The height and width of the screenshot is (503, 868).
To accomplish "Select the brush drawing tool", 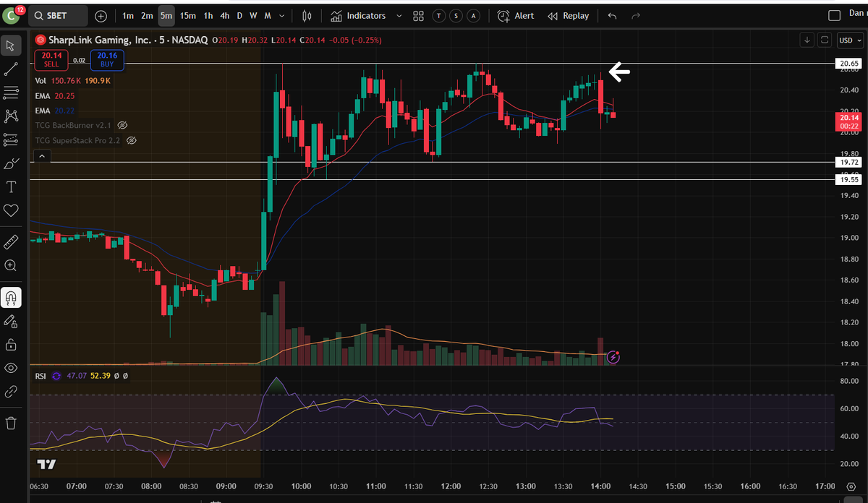I will pyautogui.click(x=11, y=163).
